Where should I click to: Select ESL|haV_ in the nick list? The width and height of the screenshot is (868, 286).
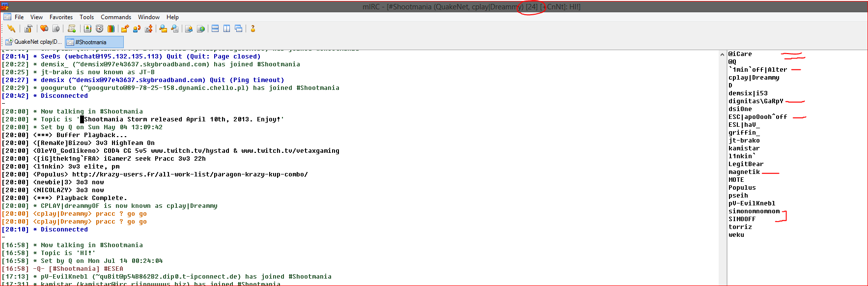[744, 125]
